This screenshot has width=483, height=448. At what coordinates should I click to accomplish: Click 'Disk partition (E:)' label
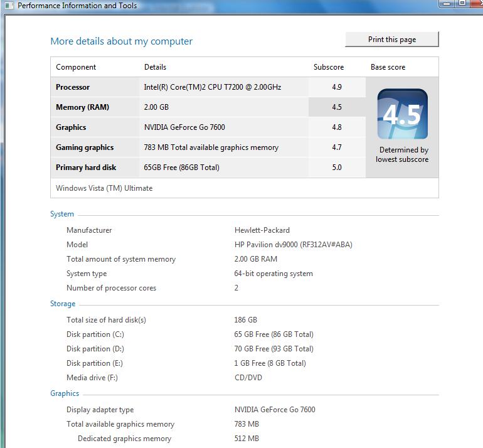click(95, 363)
